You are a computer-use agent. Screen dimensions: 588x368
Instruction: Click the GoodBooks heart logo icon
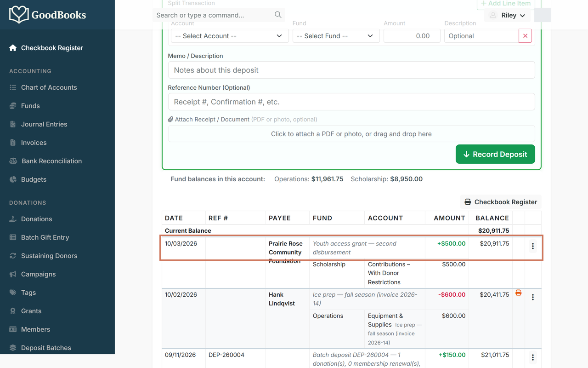tap(19, 15)
